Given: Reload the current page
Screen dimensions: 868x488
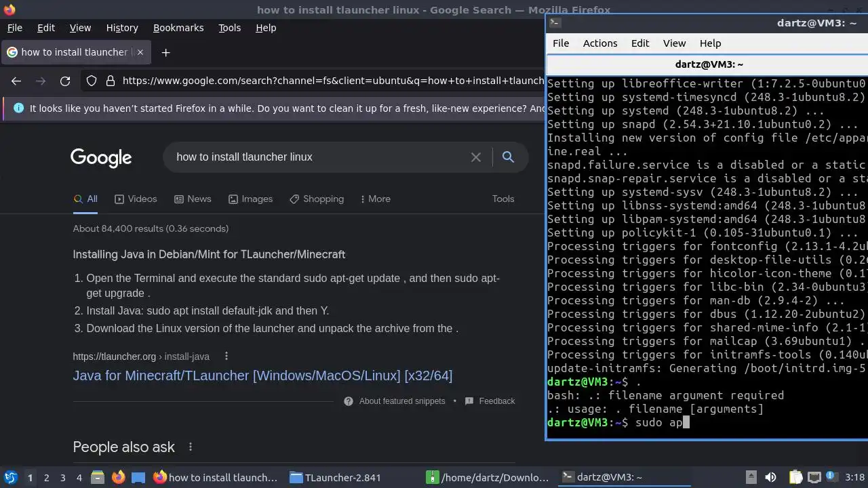Looking at the screenshot, I should [x=65, y=81].
